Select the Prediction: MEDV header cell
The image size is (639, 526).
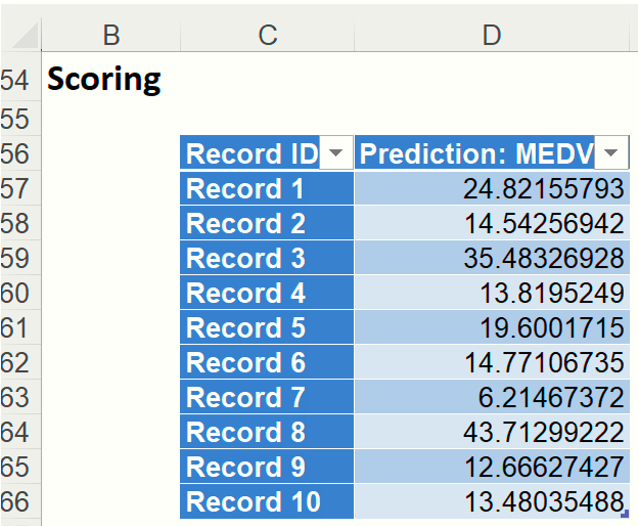pyautogui.click(x=475, y=154)
